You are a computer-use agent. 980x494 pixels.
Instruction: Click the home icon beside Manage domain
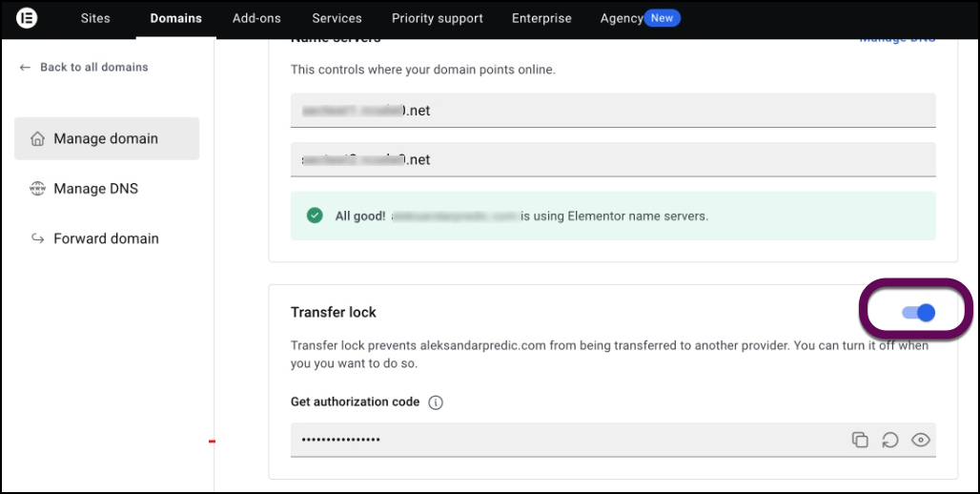click(x=37, y=139)
